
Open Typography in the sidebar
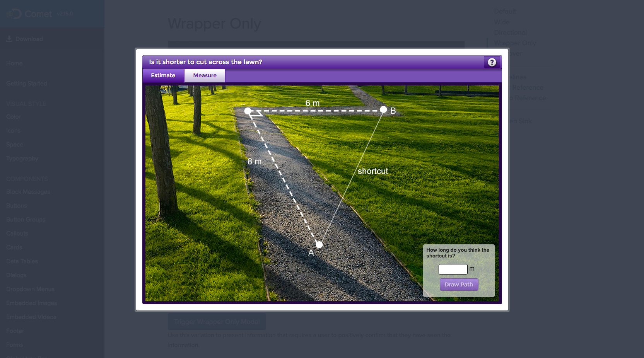pyautogui.click(x=22, y=159)
